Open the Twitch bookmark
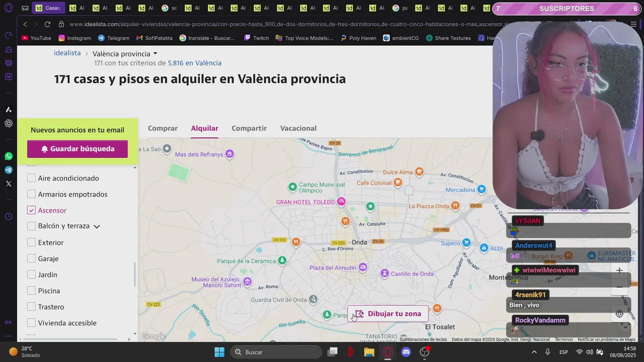This screenshot has width=644, height=362. pyautogui.click(x=256, y=38)
